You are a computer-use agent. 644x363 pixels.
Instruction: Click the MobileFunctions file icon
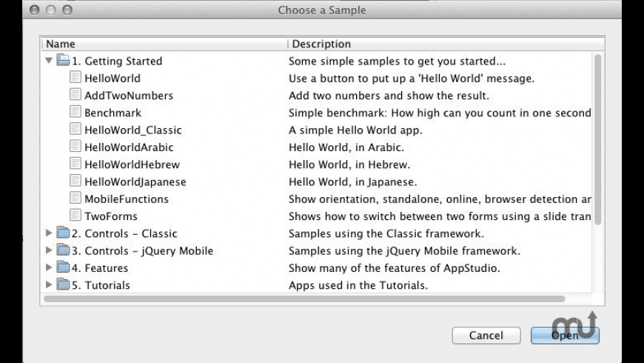coord(76,199)
